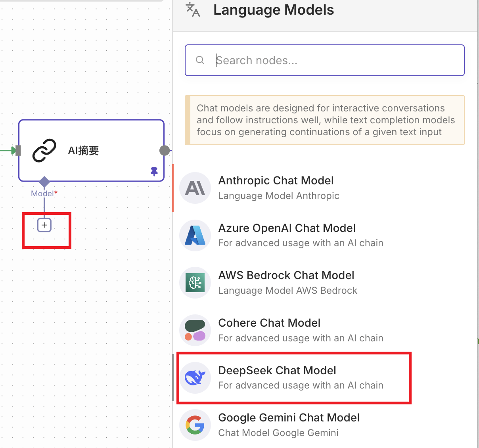Screen dimensions: 479x448
Task: Click the diamond Model connector under the AI摘要 node
Action: click(x=44, y=182)
